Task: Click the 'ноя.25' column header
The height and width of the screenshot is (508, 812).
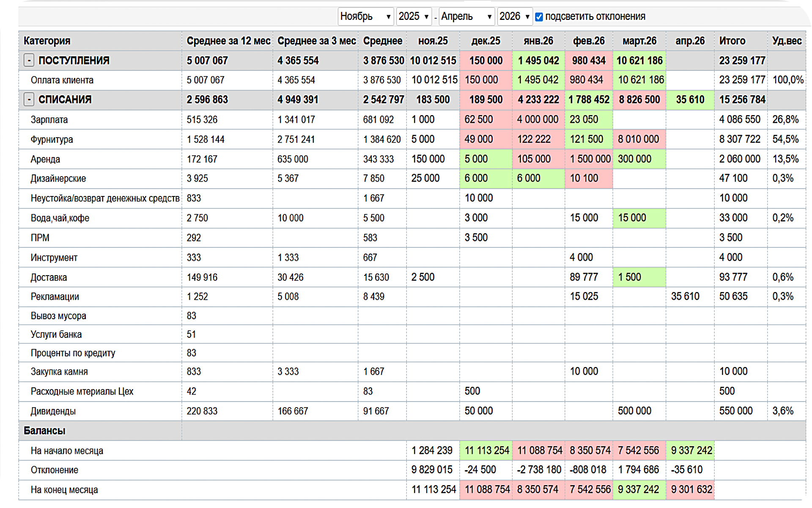Action: [433, 41]
